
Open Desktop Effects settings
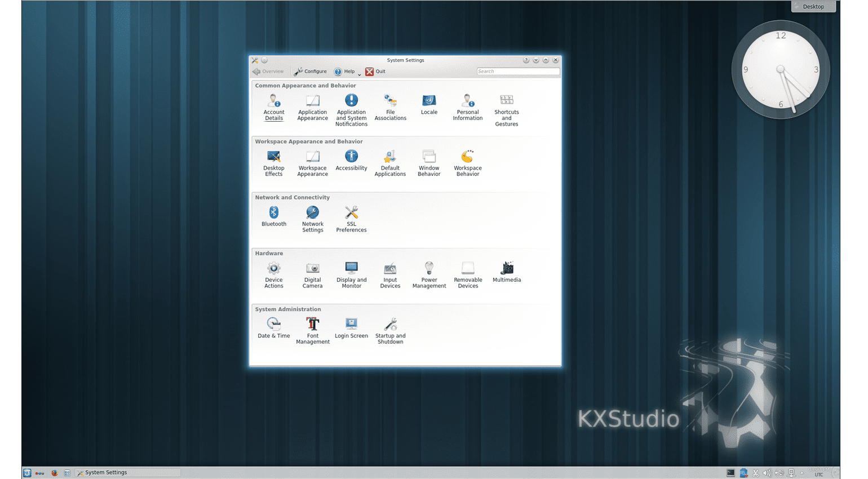(273, 163)
